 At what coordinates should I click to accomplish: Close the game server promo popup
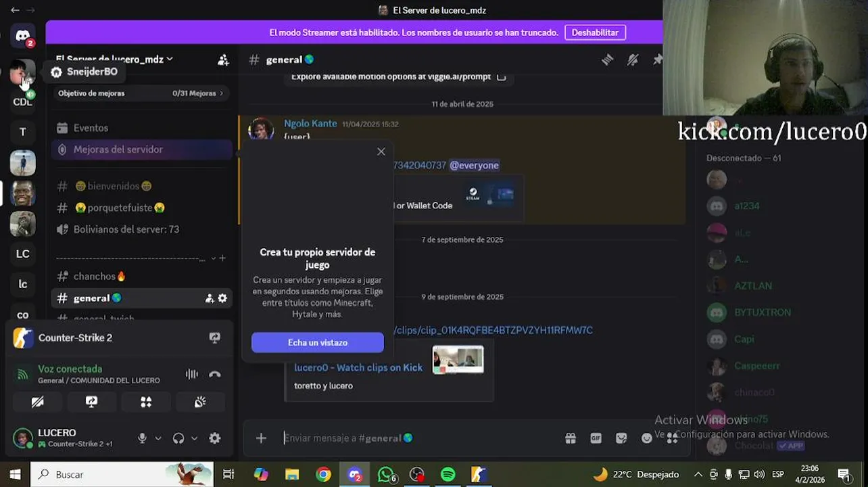381,152
